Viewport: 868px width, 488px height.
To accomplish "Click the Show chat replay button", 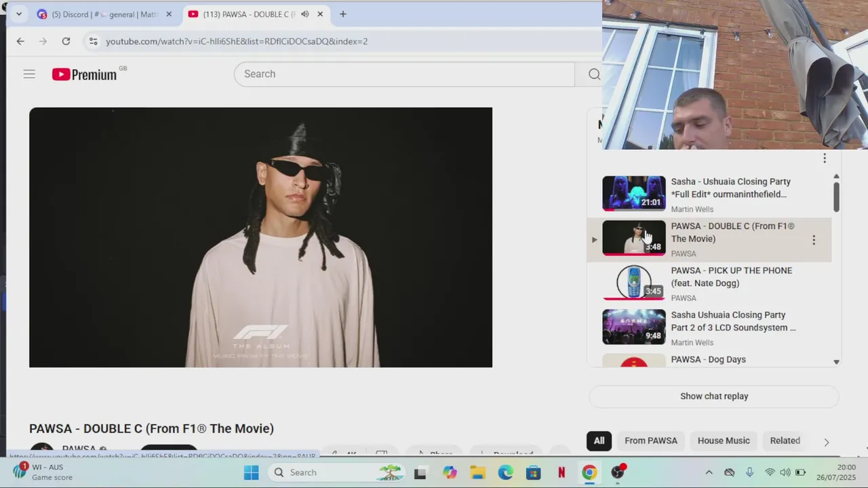I will tap(714, 396).
